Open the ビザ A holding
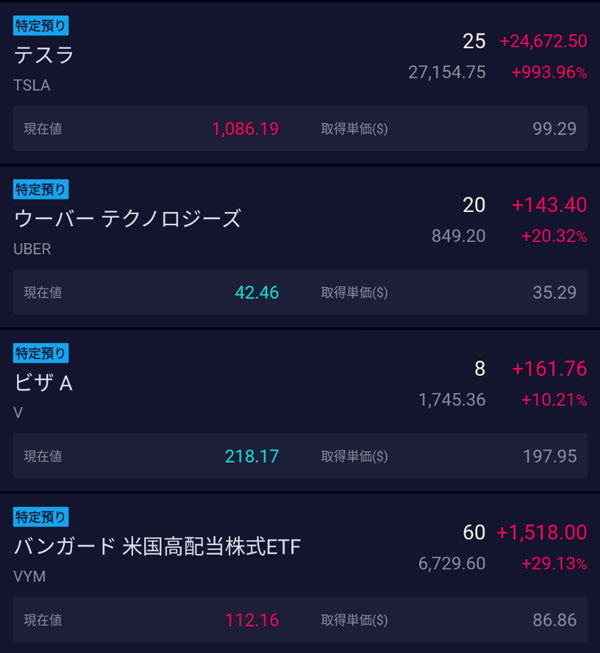 [x=43, y=383]
